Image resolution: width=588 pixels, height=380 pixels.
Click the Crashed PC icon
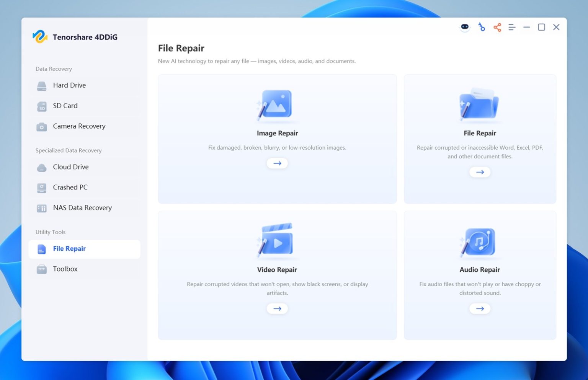coord(42,188)
